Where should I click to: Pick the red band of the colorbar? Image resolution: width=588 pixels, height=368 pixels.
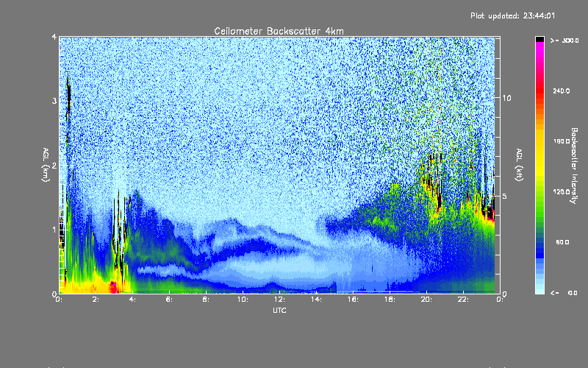pos(539,90)
